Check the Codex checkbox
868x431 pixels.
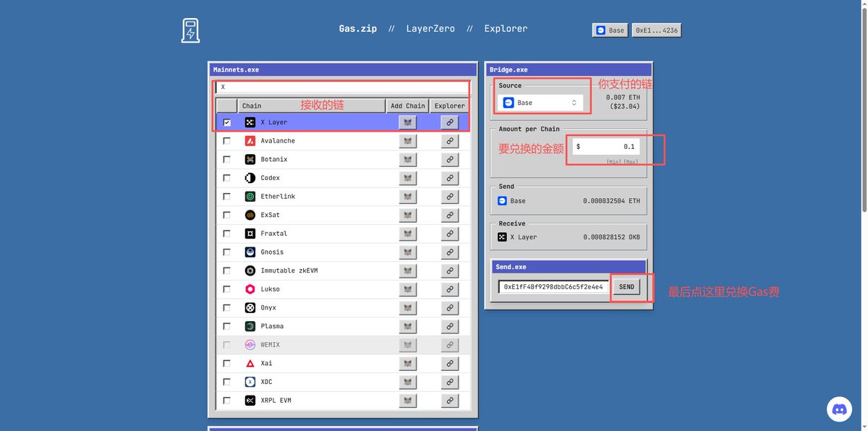click(227, 178)
